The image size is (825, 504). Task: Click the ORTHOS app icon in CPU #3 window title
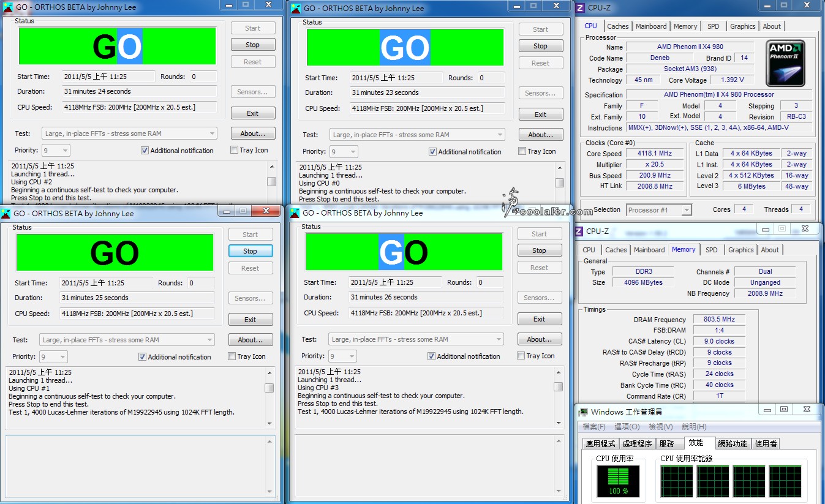[295, 213]
